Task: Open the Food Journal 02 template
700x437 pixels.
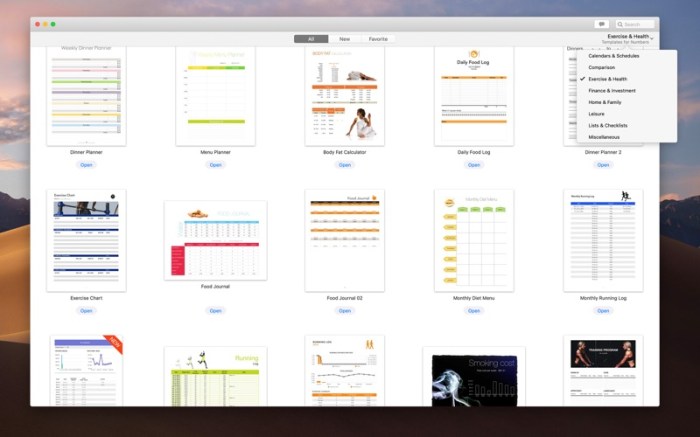Action: click(x=345, y=311)
